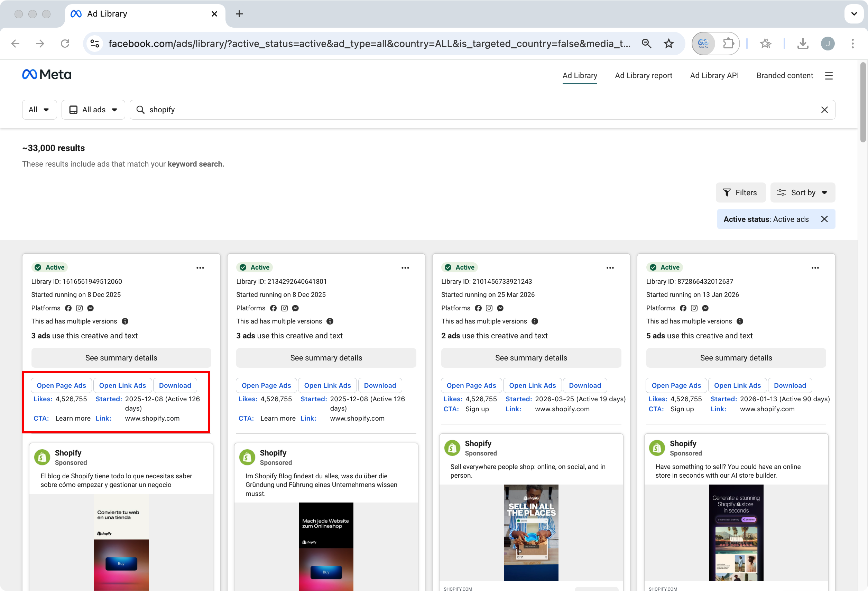Click Shopify advertiser avatar on the German ad
The height and width of the screenshot is (591, 868).
(x=247, y=457)
